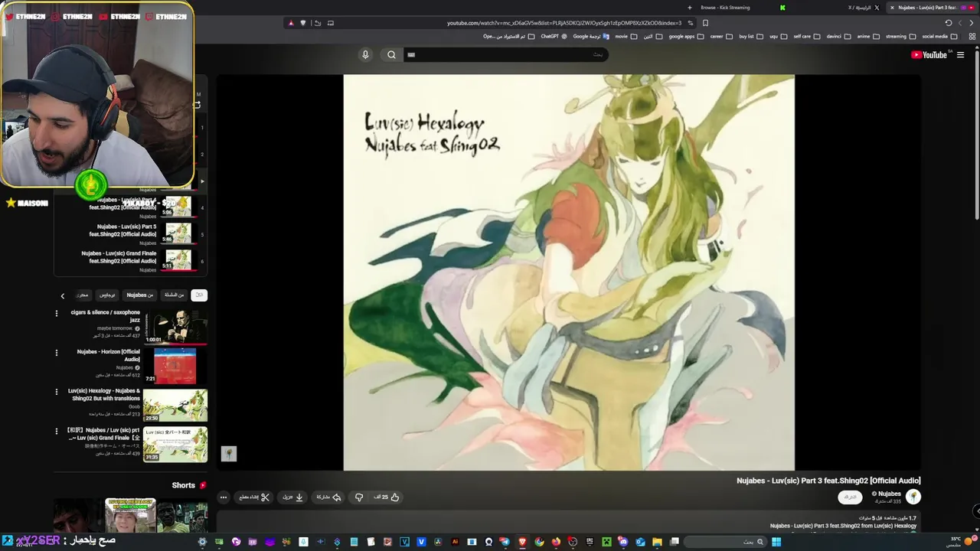Focus the YouTube search input field
This screenshot has height=551, width=980.
[505, 54]
